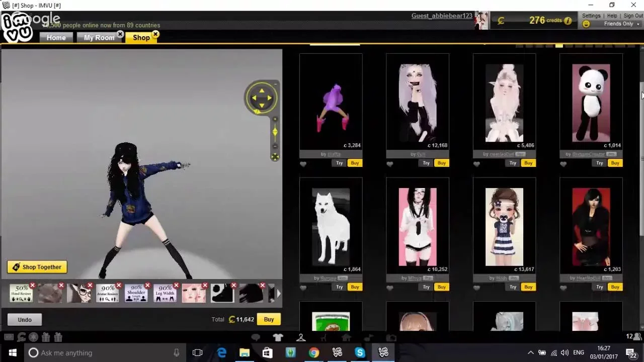Go to the Home tab
The height and width of the screenshot is (362, 644).
pyautogui.click(x=56, y=38)
